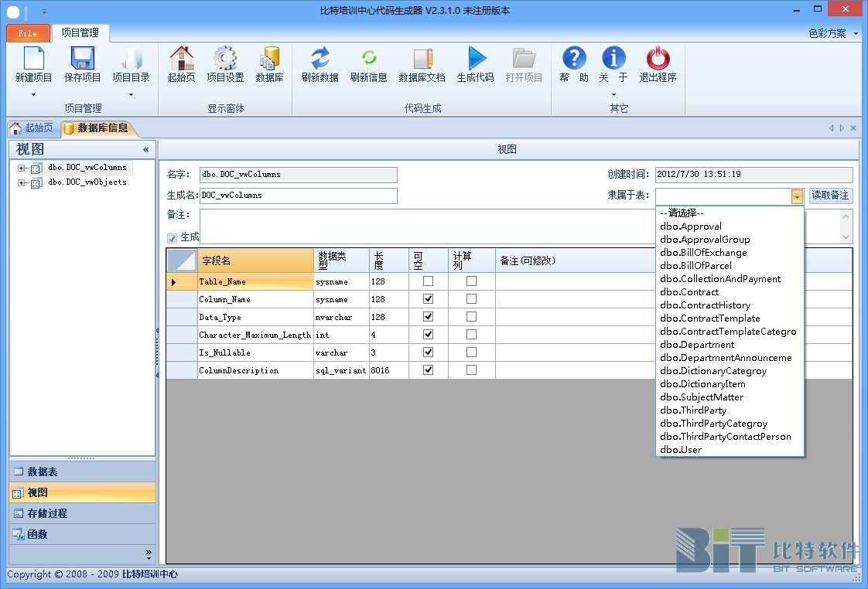Uncheck the 可空 checkbox for Data_Type row

click(429, 317)
